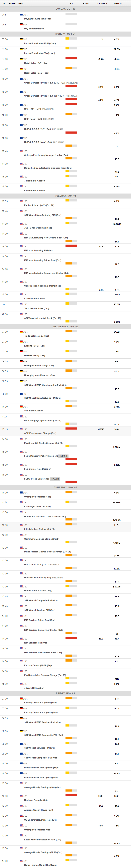Click SPEECH badge beside FOMC Press Conference
Viewport: 131px width, 868px height.
tap(55, 479)
